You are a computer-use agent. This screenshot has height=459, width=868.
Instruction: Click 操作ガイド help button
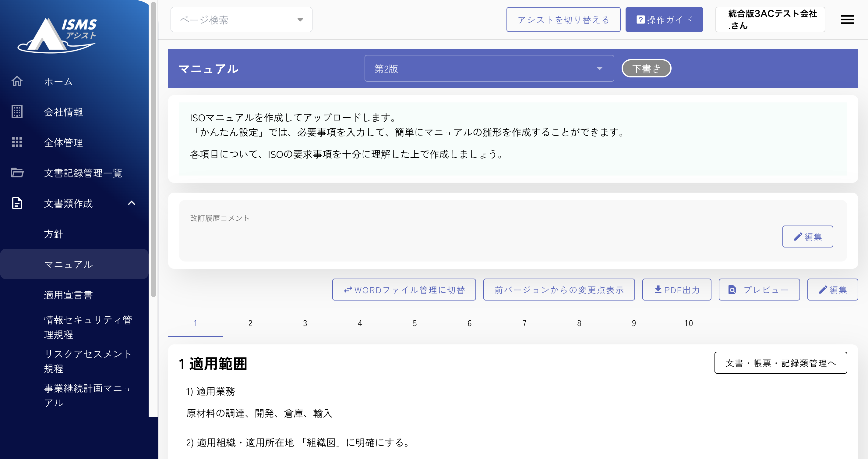pos(664,20)
